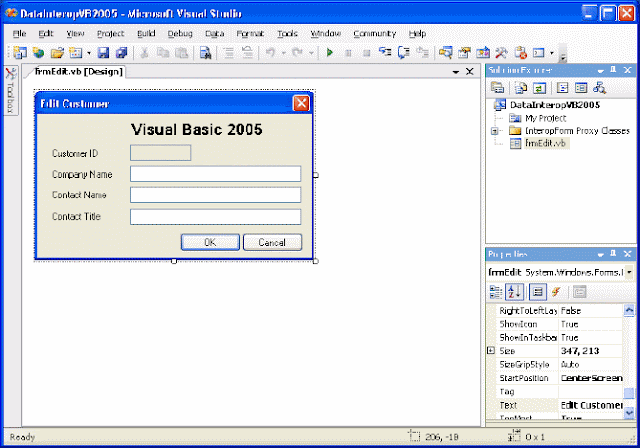Click the Company Name text box

click(x=216, y=174)
